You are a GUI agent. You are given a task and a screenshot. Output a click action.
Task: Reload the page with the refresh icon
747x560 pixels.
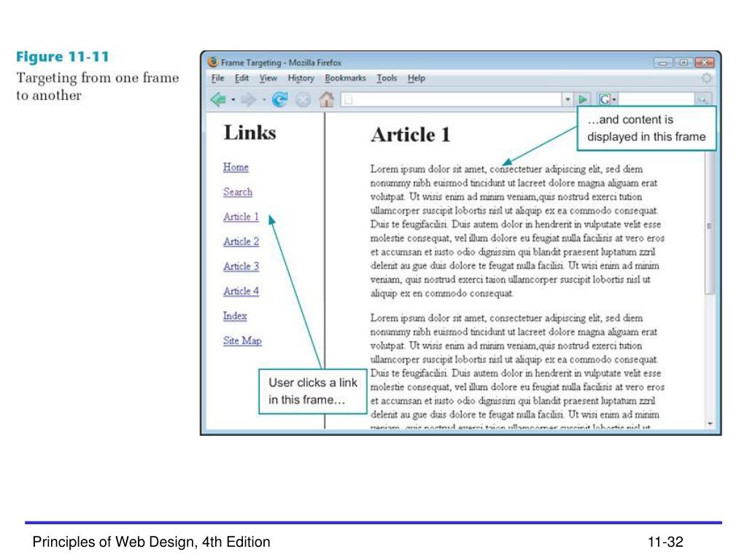(x=279, y=99)
